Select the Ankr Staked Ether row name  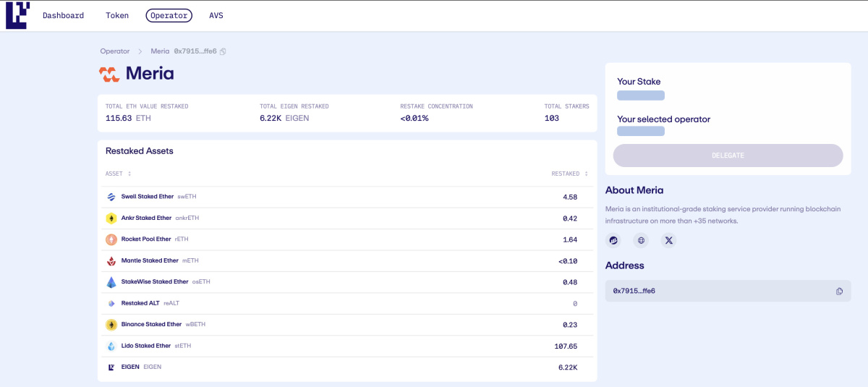pyautogui.click(x=147, y=218)
